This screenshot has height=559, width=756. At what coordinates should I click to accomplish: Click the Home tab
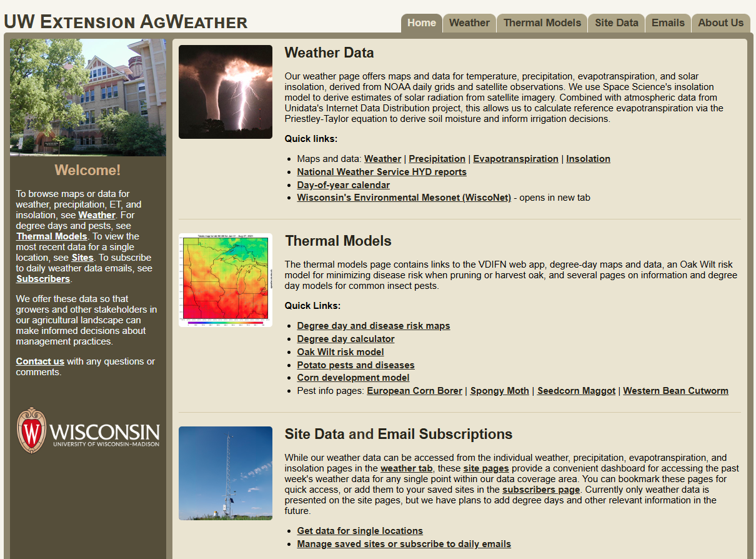pos(422,23)
